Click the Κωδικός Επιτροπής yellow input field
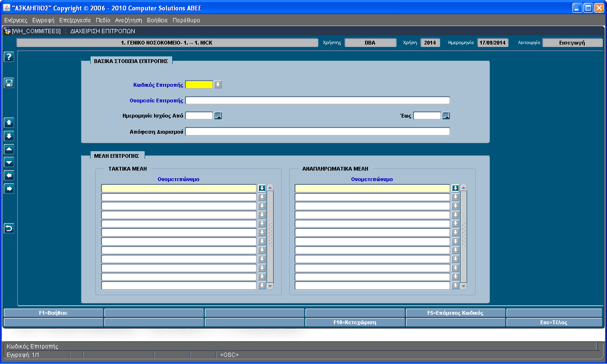607x364 pixels. 199,85
